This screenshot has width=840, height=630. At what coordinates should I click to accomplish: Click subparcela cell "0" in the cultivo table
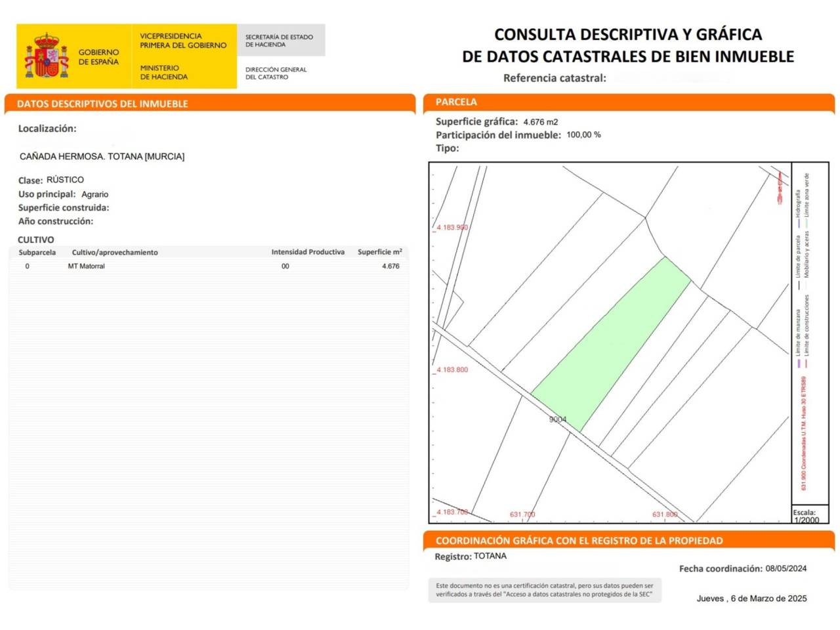[x=27, y=266]
